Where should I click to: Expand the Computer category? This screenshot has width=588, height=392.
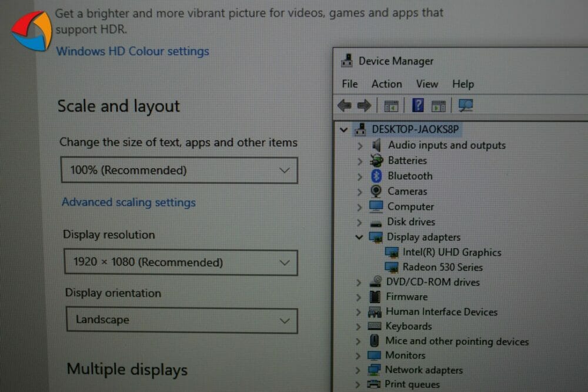pyautogui.click(x=359, y=207)
